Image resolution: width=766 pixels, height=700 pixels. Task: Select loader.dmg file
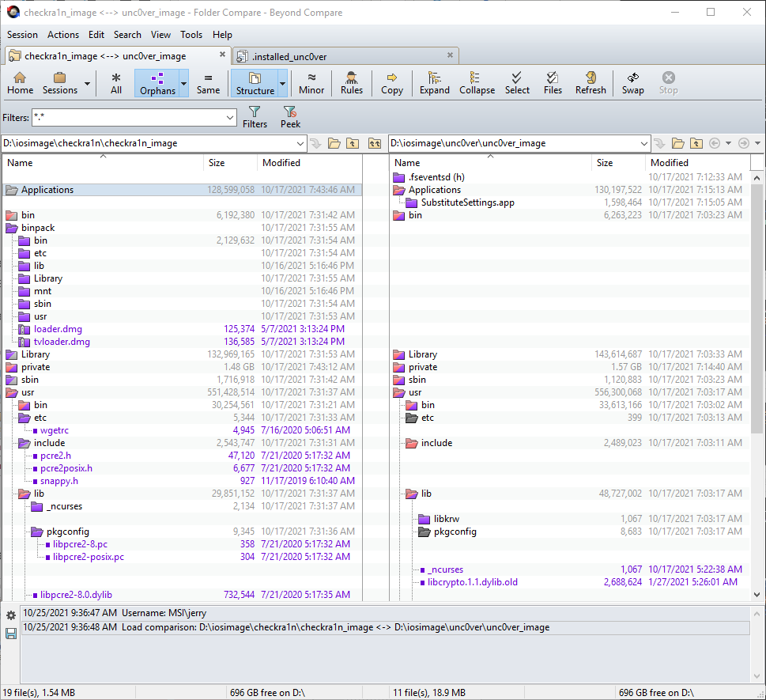(58, 329)
